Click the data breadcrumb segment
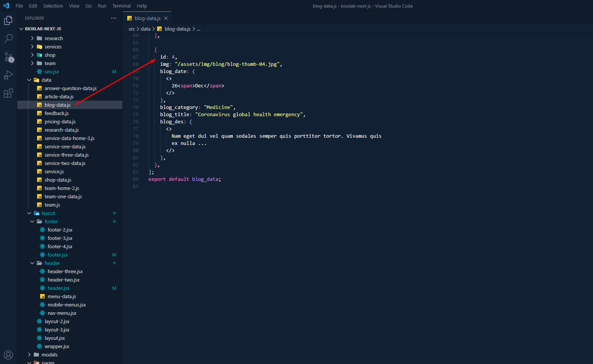This screenshot has height=364, width=593. pyautogui.click(x=145, y=29)
